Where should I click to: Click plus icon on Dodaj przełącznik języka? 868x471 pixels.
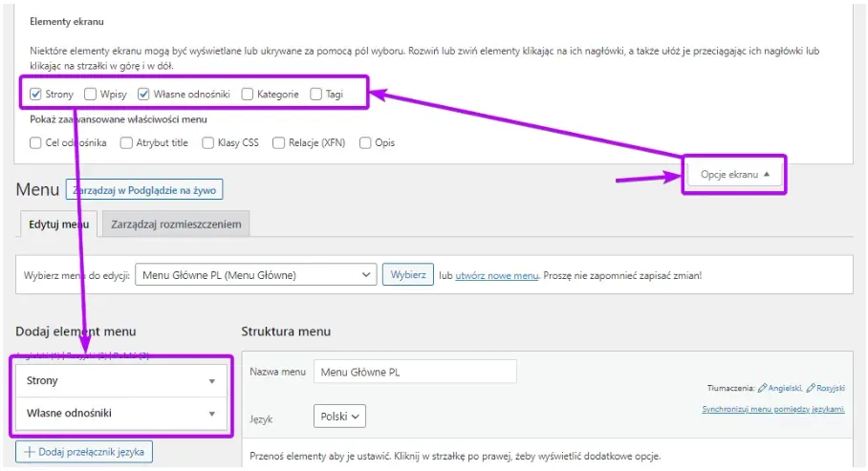(30, 452)
